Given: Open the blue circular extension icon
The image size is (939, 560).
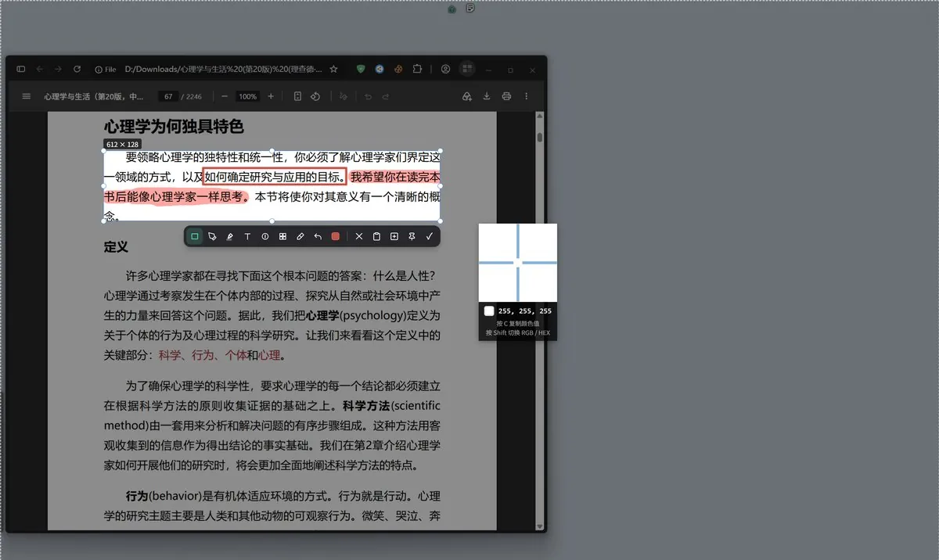Looking at the screenshot, I should coord(380,69).
